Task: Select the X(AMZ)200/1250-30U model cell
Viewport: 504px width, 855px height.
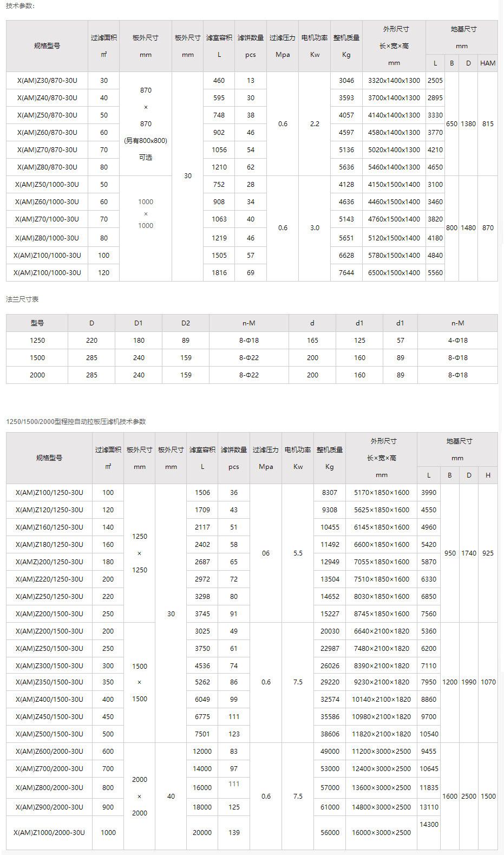Action: tap(49, 562)
